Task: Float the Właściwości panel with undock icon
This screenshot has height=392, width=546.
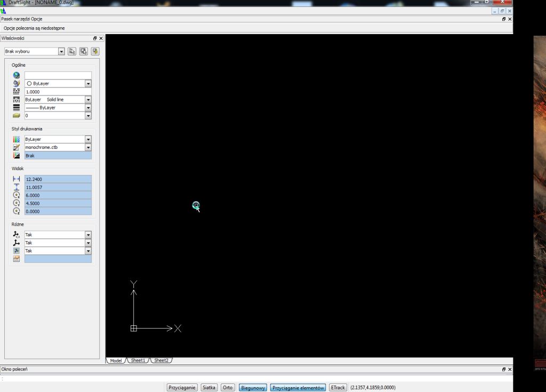Action: [x=95, y=38]
